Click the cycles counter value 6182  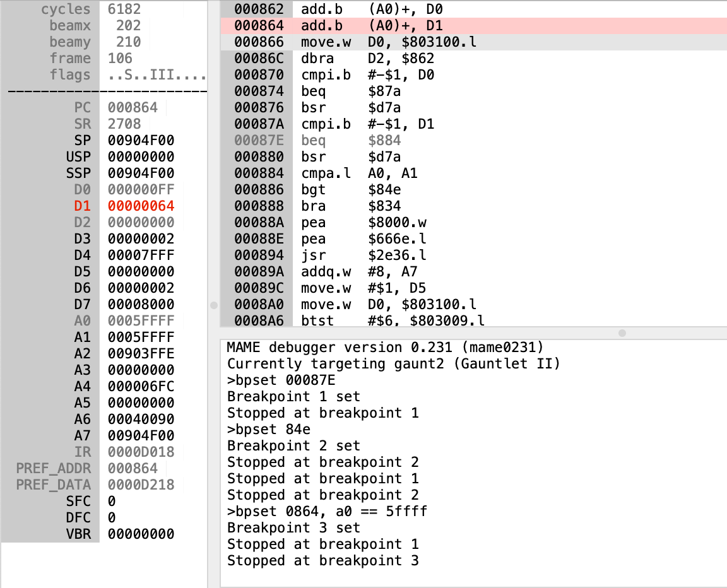click(x=124, y=9)
